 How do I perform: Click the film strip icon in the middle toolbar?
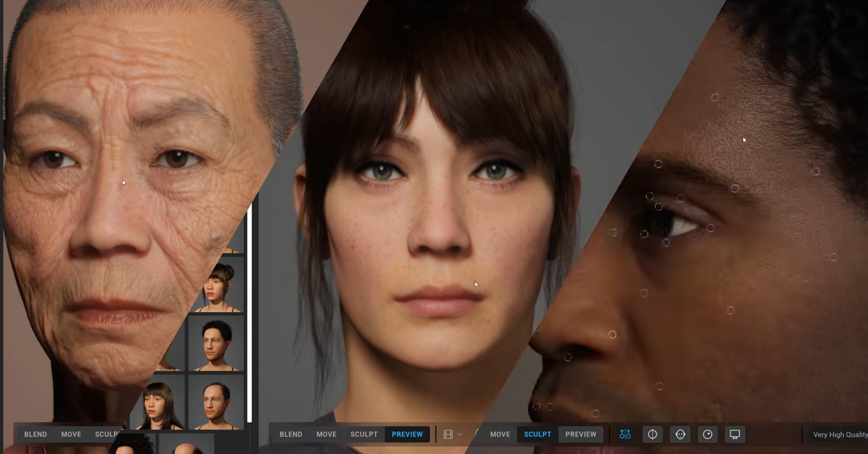click(448, 434)
